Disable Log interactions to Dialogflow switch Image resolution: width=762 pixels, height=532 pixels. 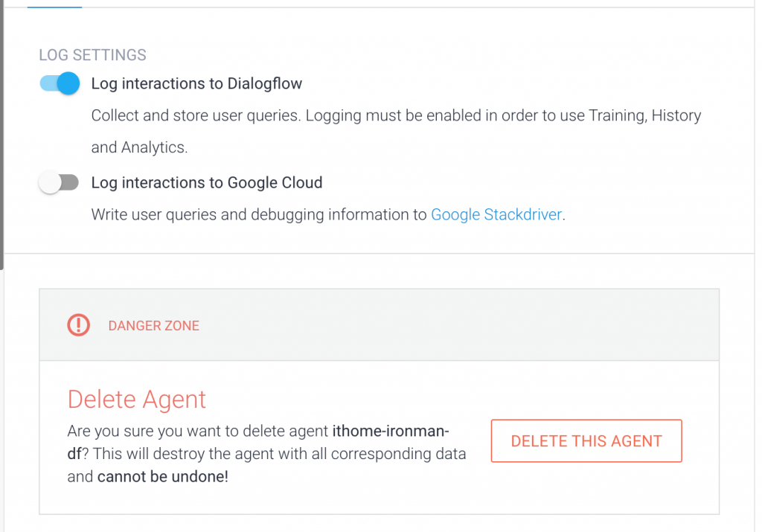coord(60,83)
